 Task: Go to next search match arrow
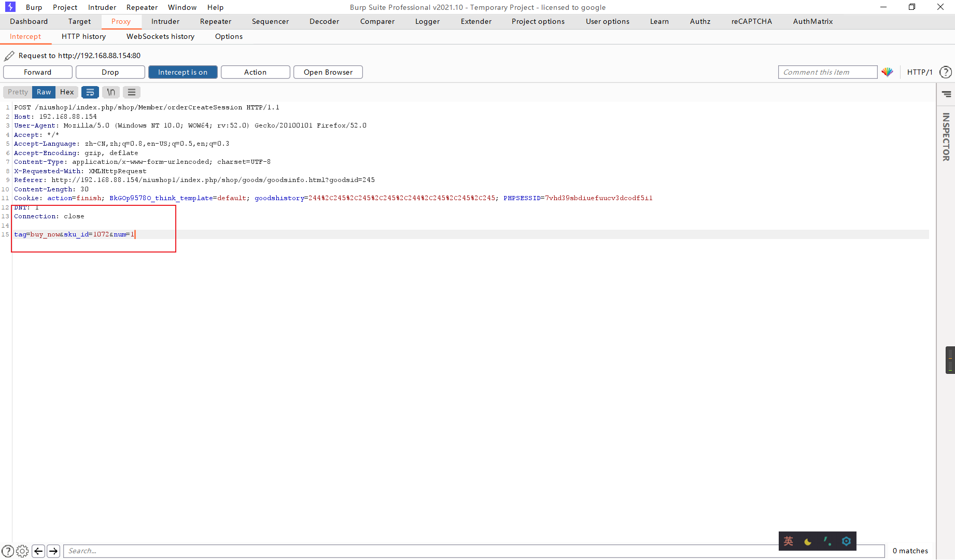pos(53,551)
